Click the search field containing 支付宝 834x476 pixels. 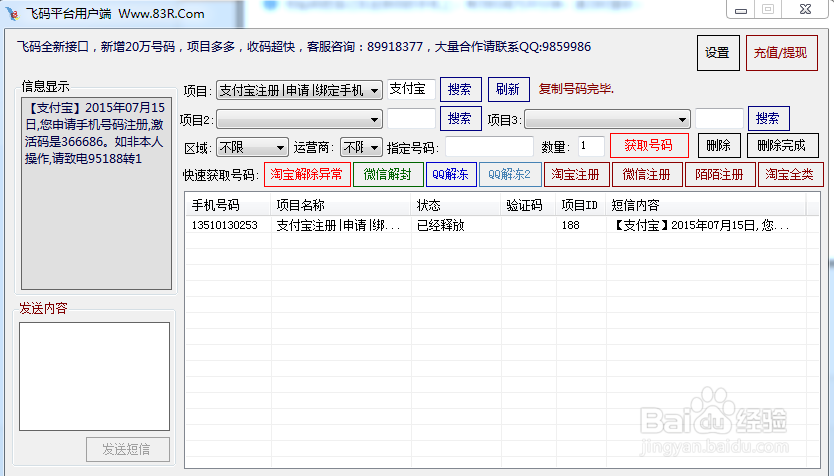[411, 89]
